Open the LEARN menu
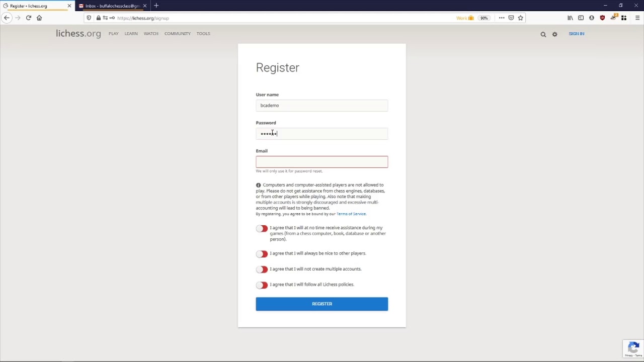This screenshot has height=362, width=644. pos(131,34)
